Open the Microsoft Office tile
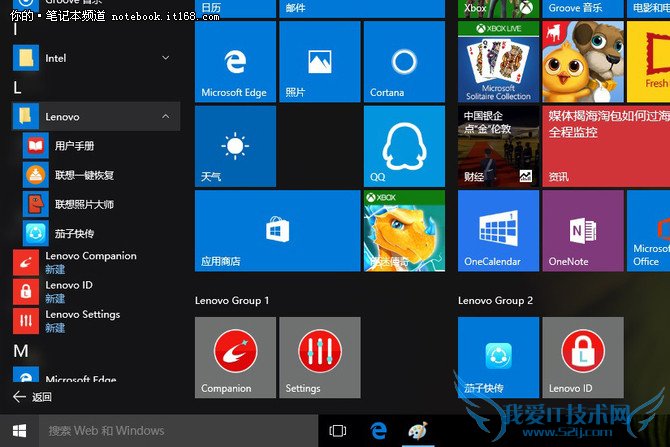This screenshot has width=670, height=447. point(648,231)
